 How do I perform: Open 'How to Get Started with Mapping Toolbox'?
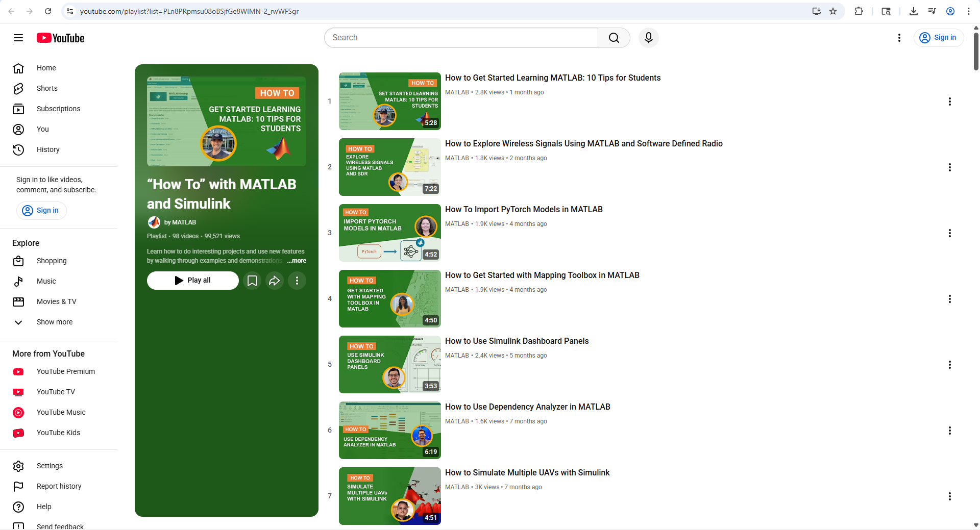(x=542, y=275)
